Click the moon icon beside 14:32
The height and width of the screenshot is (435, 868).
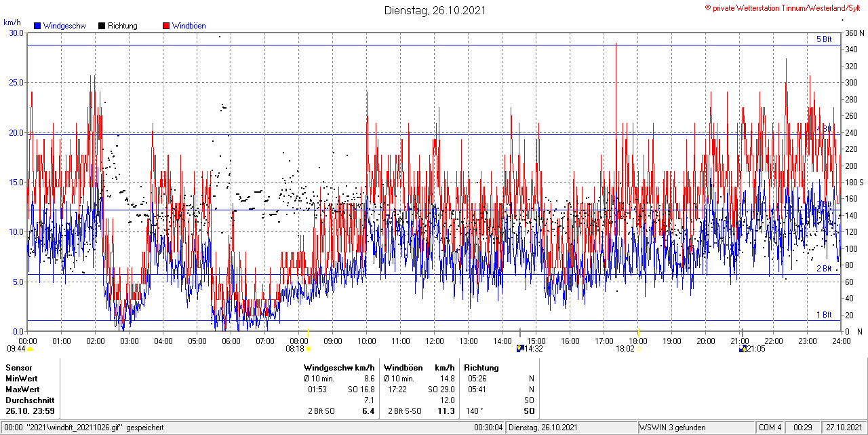click(x=520, y=349)
